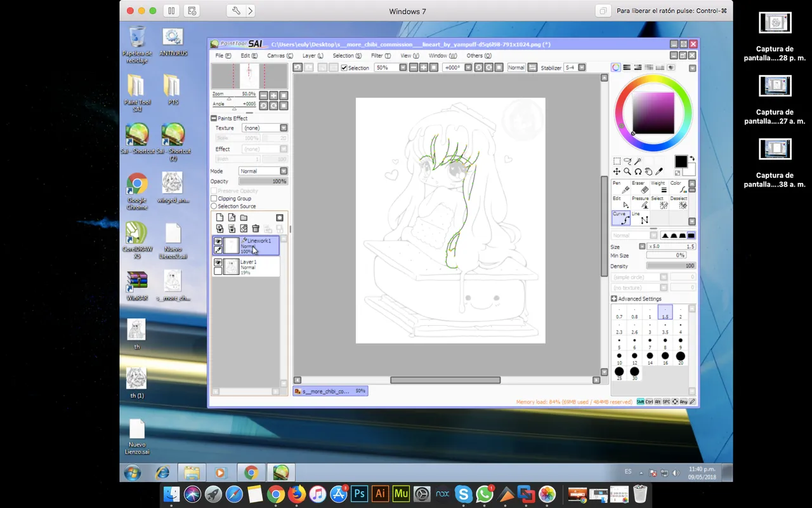Pick the Pressure tool
The height and width of the screenshot is (508, 812).
point(639,202)
